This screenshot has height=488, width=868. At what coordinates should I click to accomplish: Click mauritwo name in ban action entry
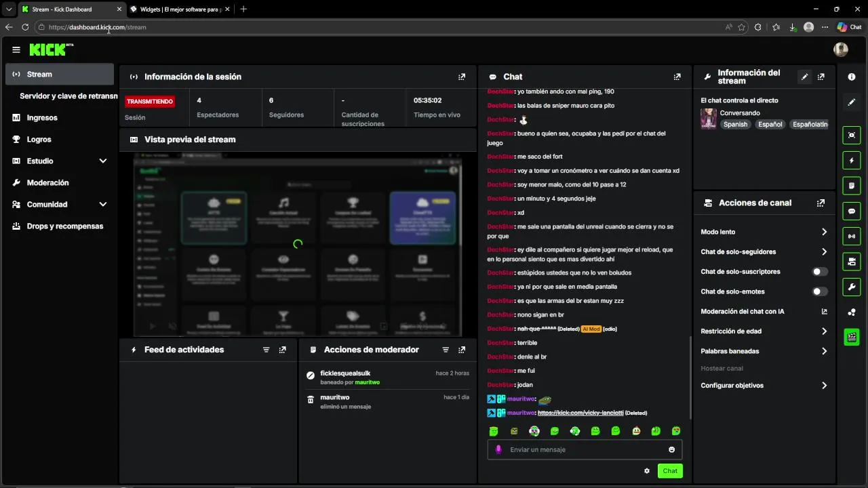(368, 382)
